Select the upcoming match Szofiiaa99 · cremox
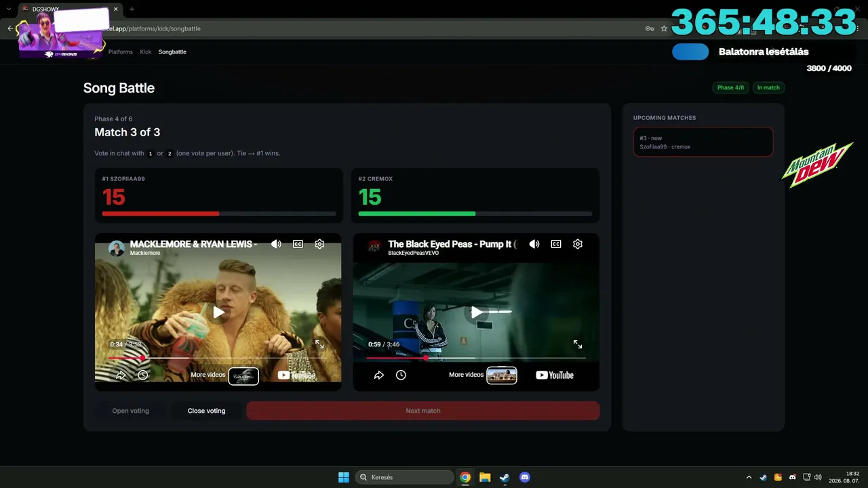This screenshot has height=488, width=868. click(x=703, y=142)
